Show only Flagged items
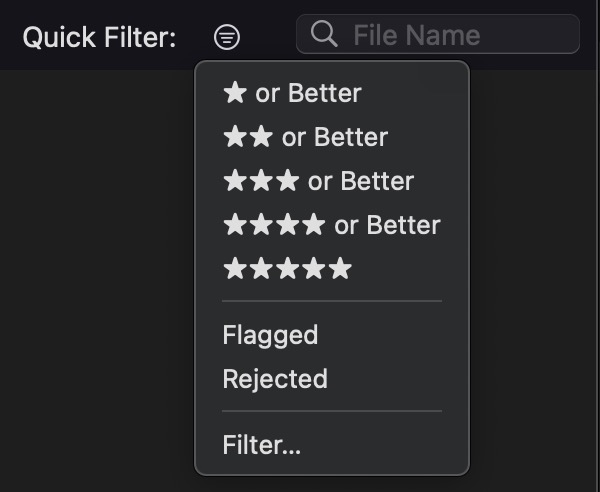The width and height of the screenshot is (600, 492). pyautogui.click(x=270, y=335)
